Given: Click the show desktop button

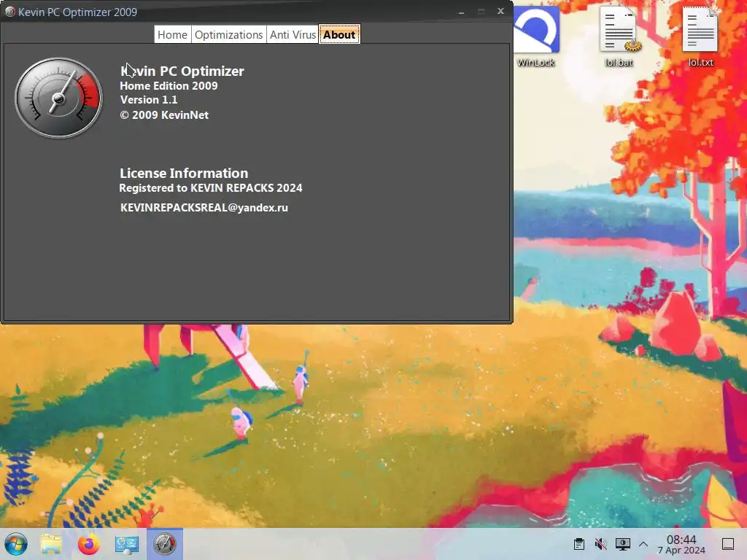Looking at the screenshot, I should point(728,544).
